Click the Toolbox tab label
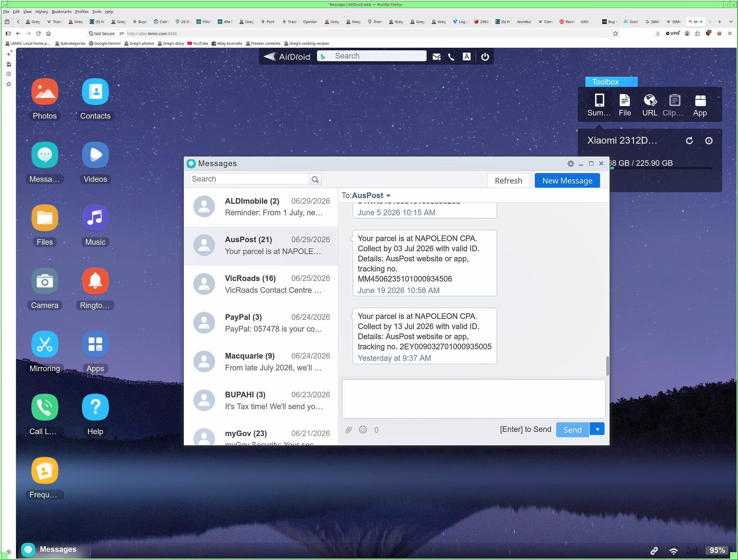This screenshot has width=738, height=560. 611,82
